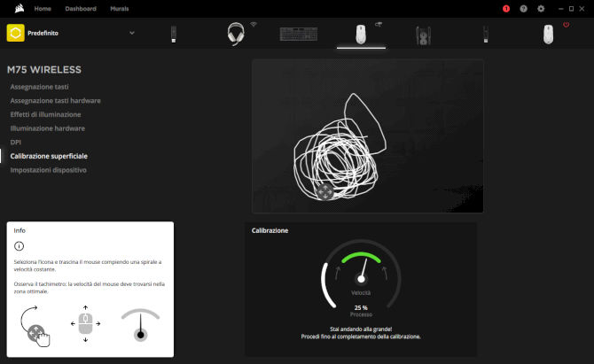Open the Dashboard tab
This screenshot has height=364, width=594.
pos(81,9)
